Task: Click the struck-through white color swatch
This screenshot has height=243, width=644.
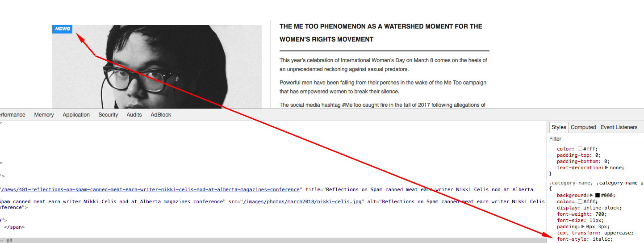Action: point(580,202)
